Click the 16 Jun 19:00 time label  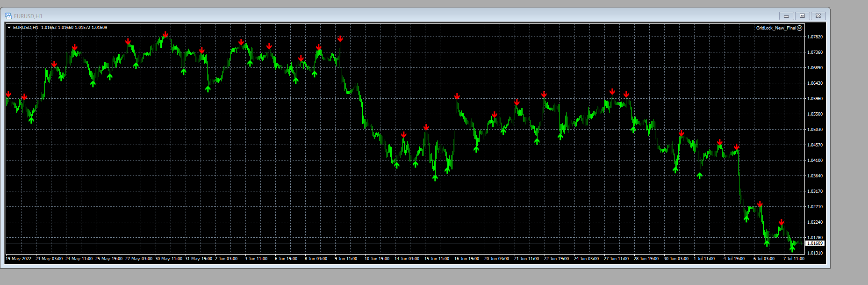pos(467,259)
